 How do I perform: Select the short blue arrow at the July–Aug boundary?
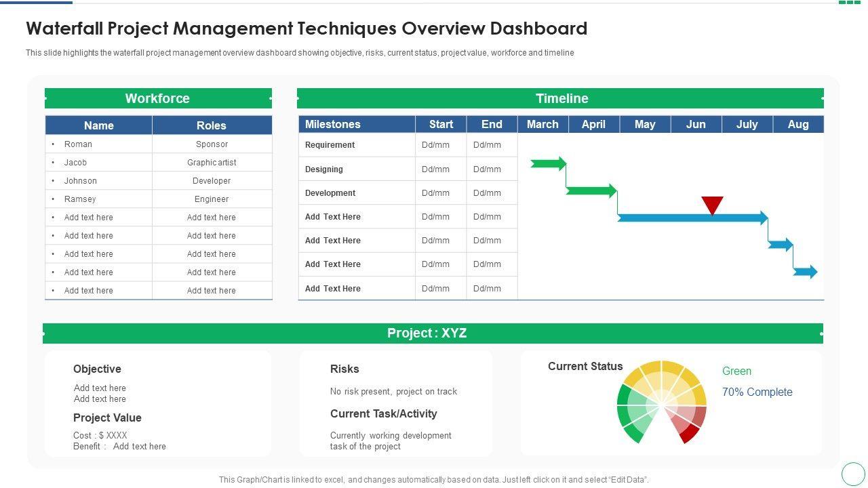tap(781, 245)
